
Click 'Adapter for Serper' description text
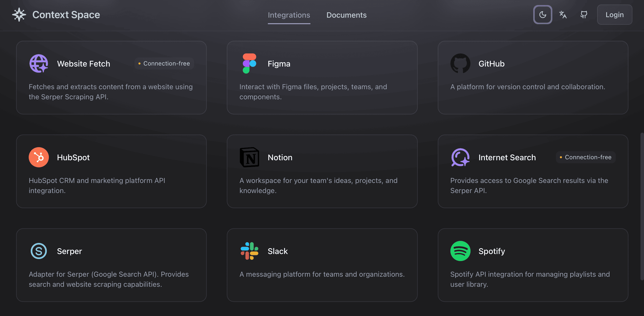[x=109, y=279]
